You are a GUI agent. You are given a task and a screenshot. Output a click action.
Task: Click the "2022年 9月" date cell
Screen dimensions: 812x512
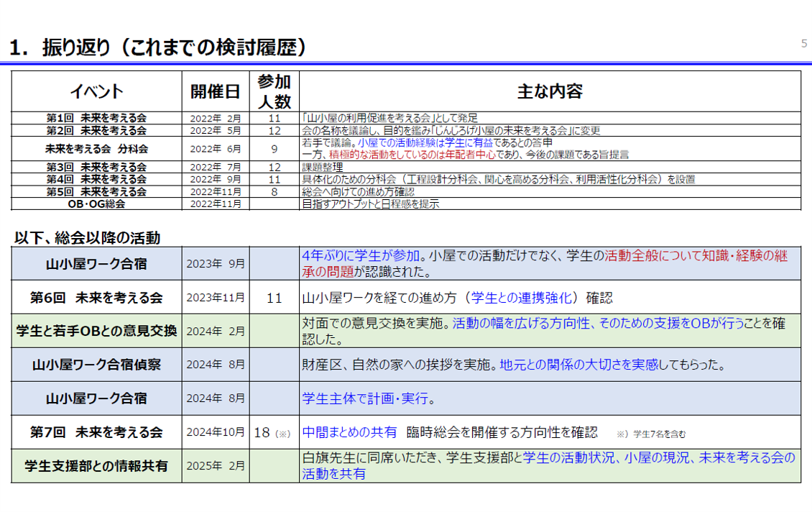[x=216, y=179]
